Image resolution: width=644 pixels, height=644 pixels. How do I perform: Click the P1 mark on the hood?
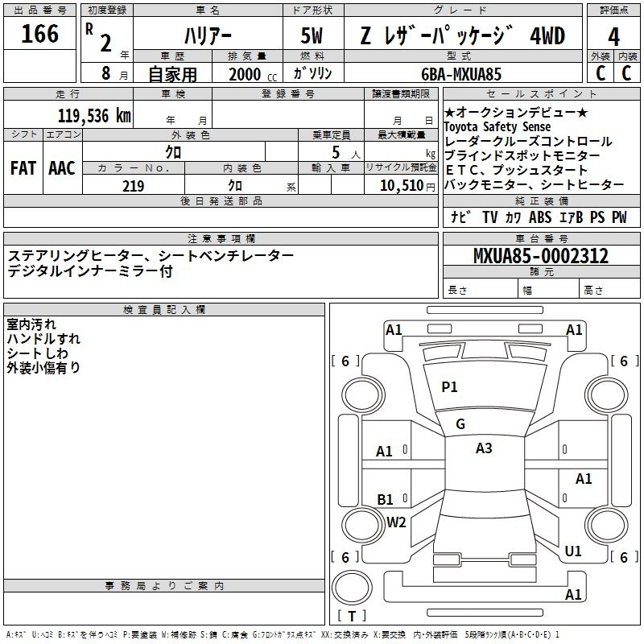tap(449, 387)
